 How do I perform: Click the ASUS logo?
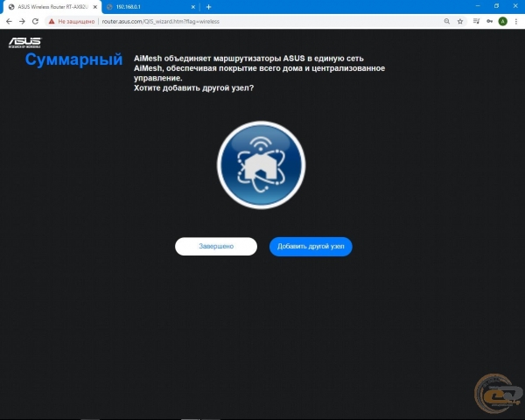pyautogui.click(x=24, y=43)
